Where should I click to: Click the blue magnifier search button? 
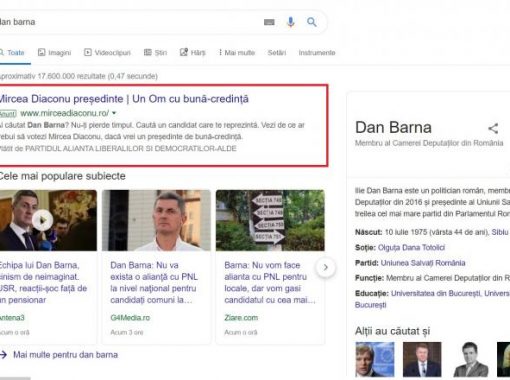(312, 22)
